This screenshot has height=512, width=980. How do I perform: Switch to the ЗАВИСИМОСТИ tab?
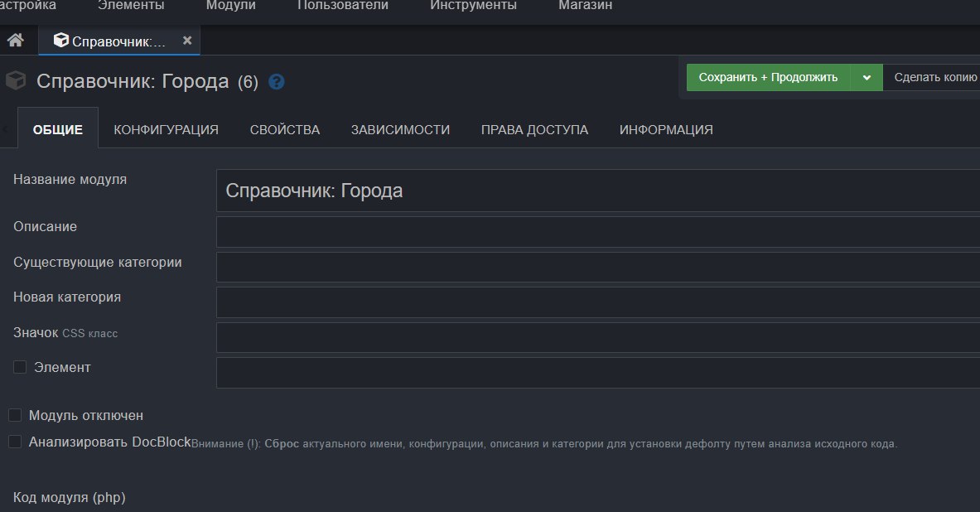coord(401,129)
